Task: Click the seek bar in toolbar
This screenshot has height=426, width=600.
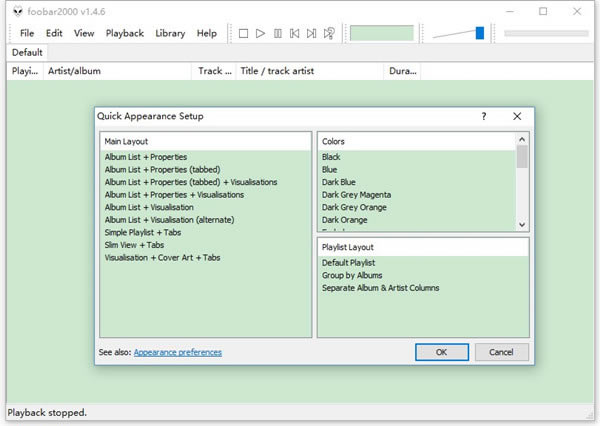Action: tap(545, 33)
